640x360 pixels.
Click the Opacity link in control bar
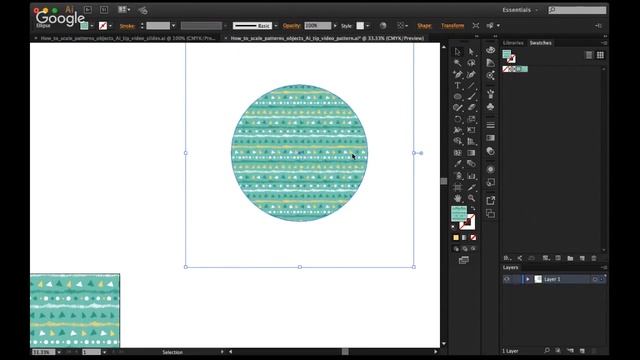[x=291, y=26]
